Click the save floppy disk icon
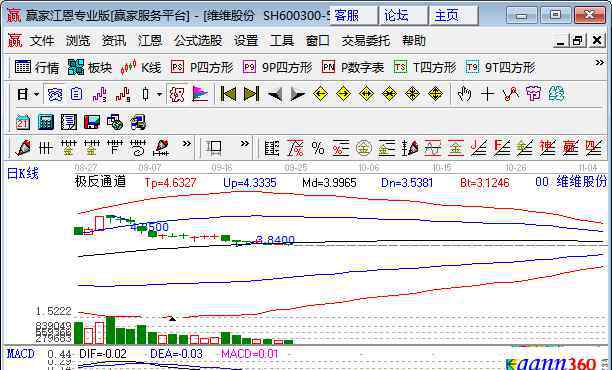The width and height of the screenshot is (612, 370). point(92,122)
